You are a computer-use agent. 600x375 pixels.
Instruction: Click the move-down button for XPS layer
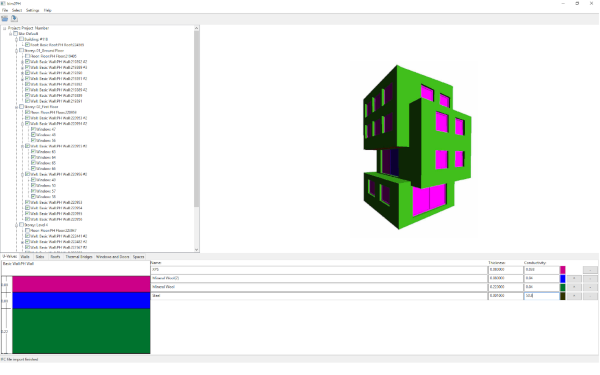[x=590, y=270]
